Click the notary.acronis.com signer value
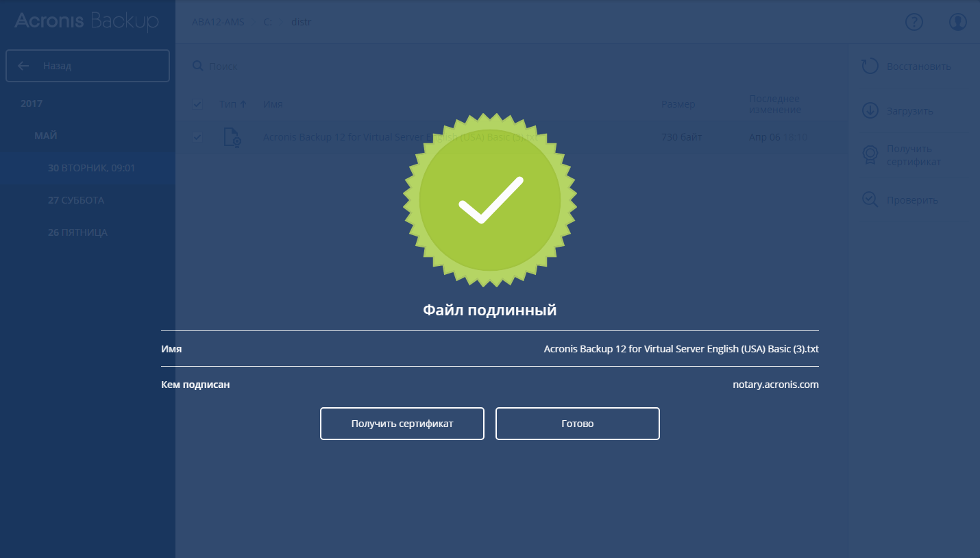Image resolution: width=980 pixels, height=558 pixels. (776, 385)
